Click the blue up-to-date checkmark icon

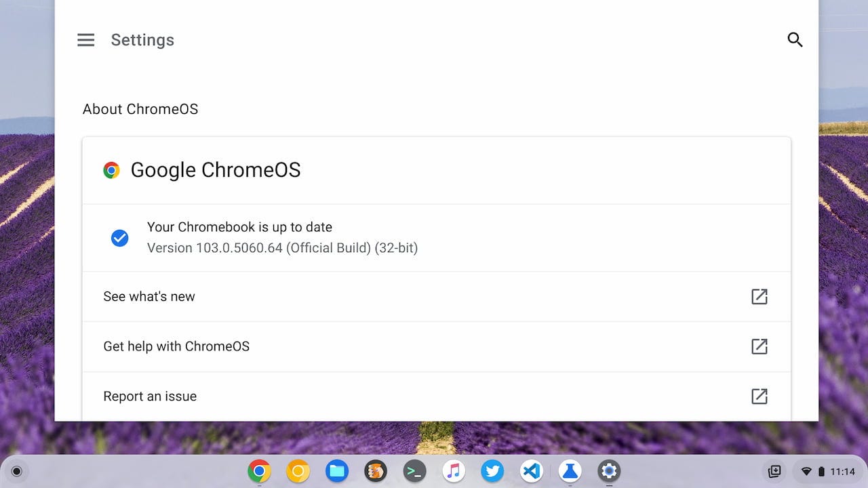[x=120, y=238]
